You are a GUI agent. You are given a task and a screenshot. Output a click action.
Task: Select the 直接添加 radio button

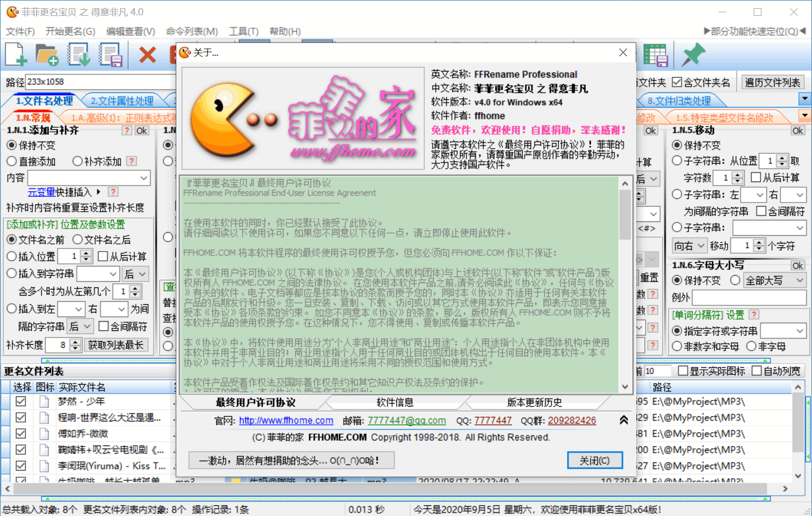click(12, 162)
